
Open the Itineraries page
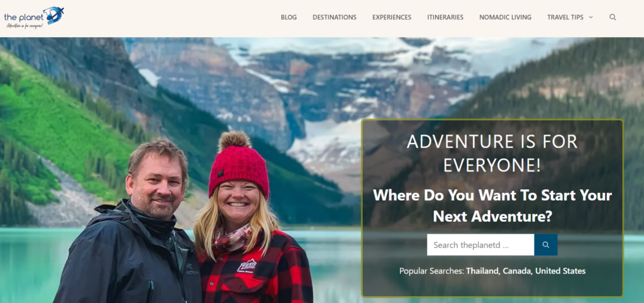pos(445,17)
